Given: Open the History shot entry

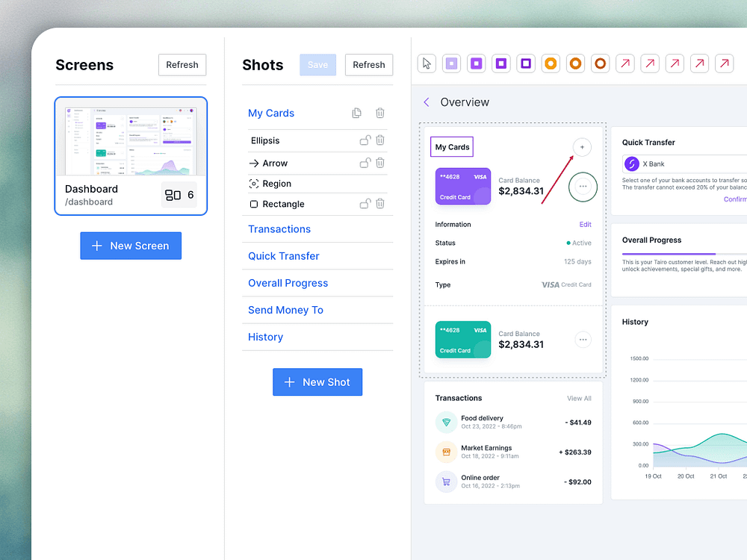Looking at the screenshot, I should (265, 337).
